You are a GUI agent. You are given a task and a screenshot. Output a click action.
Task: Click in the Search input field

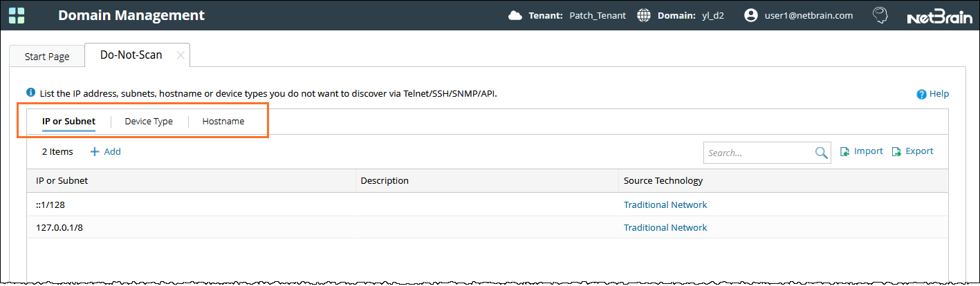coord(757,153)
